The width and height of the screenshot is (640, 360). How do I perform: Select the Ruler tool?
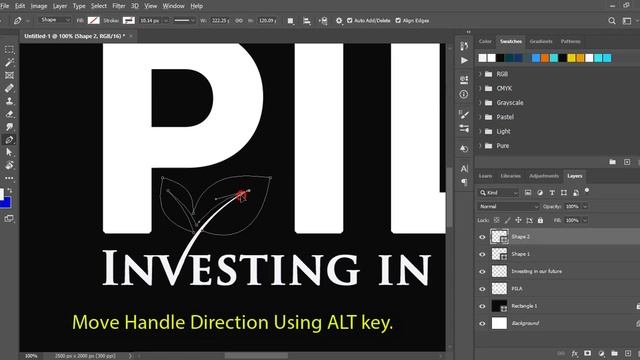[9, 88]
